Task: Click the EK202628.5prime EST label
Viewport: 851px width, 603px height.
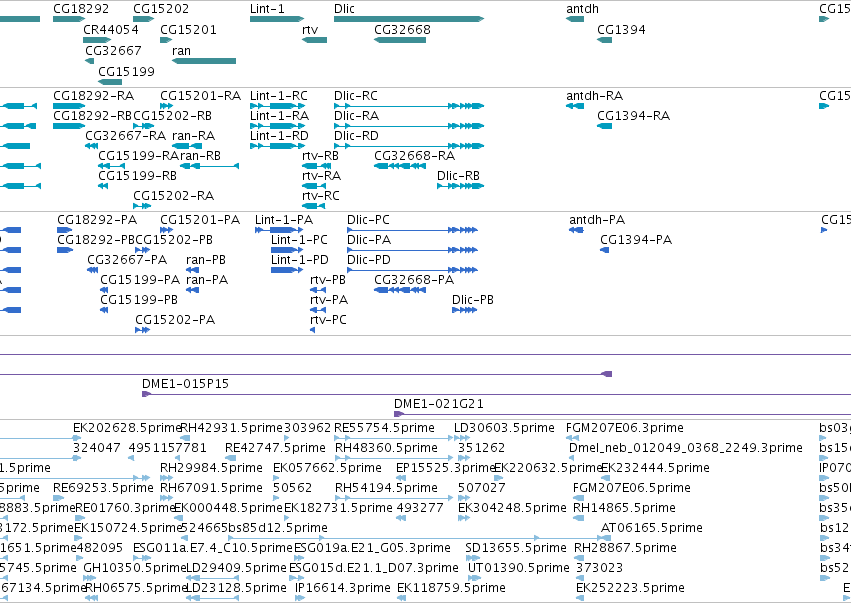Action: pyautogui.click(x=127, y=428)
